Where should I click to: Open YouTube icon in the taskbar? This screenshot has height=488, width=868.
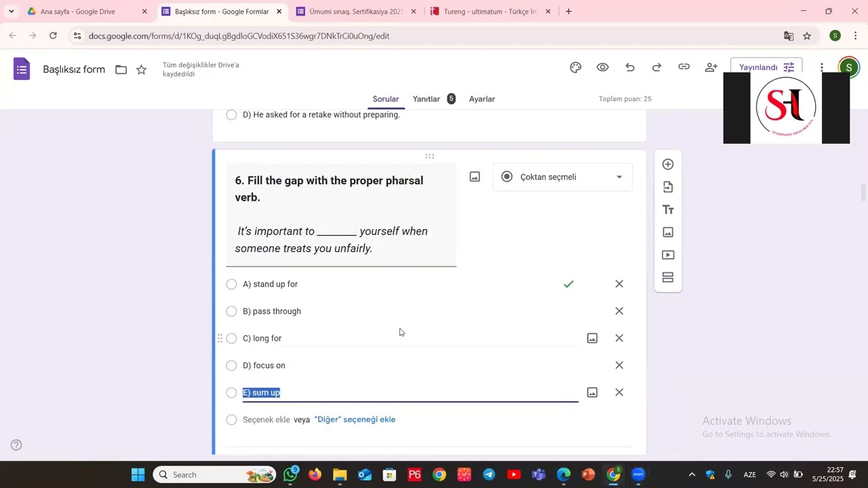(x=513, y=474)
